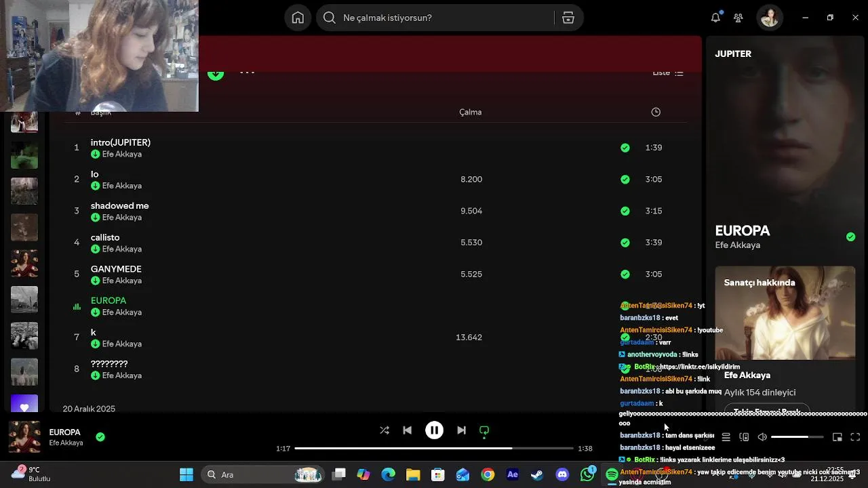Image resolution: width=868 pixels, height=488 pixels.
Task: Select track 7 titled k
Action: [x=94, y=332]
